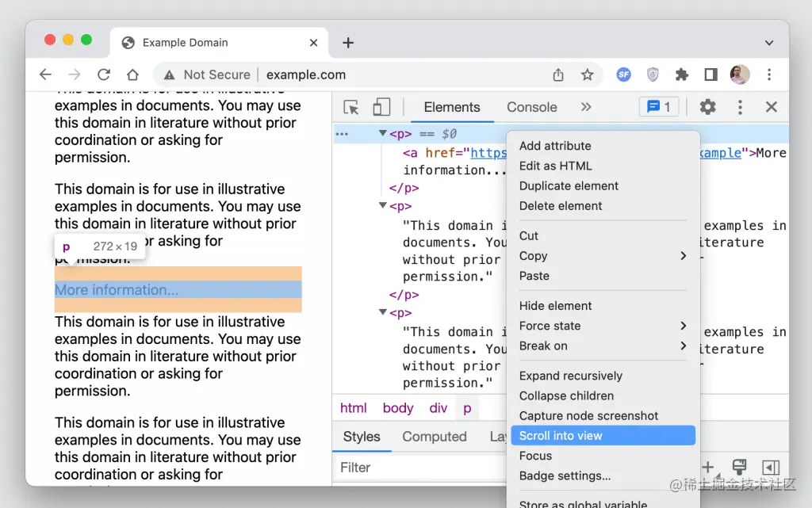The height and width of the screenshot is (508, 812).
Task: Toggle the browser side panel
Action: point(710,74)
